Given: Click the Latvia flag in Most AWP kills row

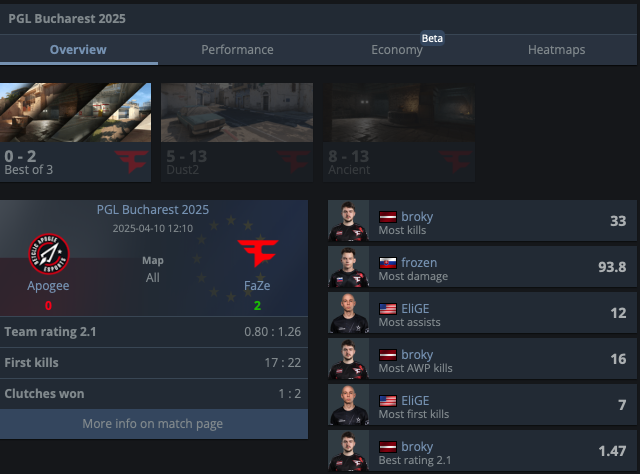Looking at the screenshot, I should (387, 355).
